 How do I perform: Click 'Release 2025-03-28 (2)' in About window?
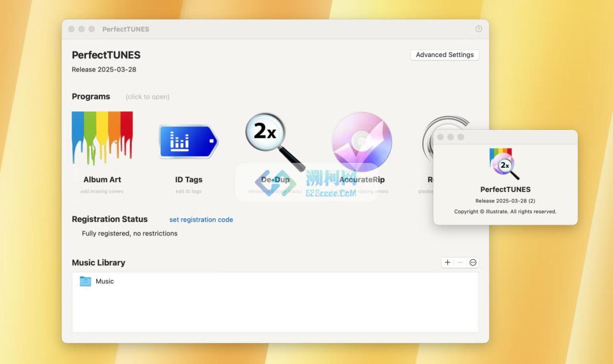click(505, 201)
